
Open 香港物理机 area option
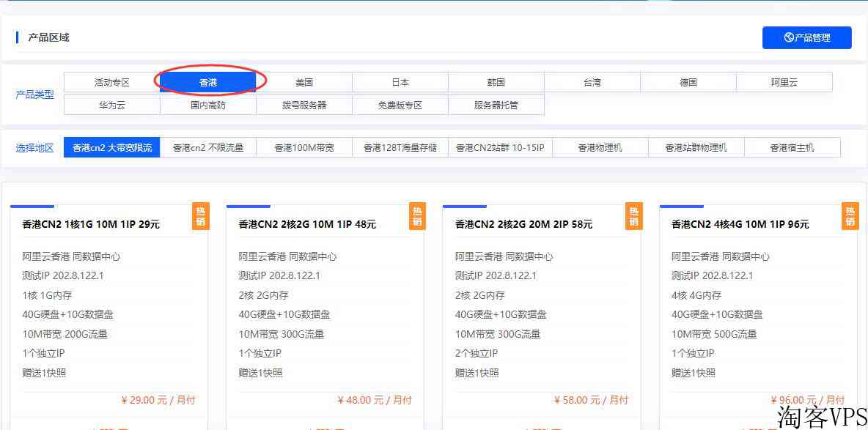600,148
